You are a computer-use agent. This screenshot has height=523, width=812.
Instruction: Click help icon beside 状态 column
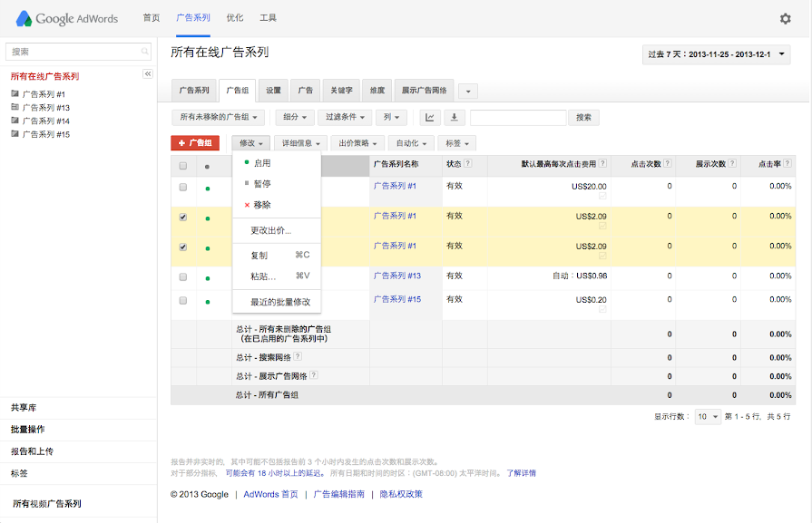coord(468,164)
